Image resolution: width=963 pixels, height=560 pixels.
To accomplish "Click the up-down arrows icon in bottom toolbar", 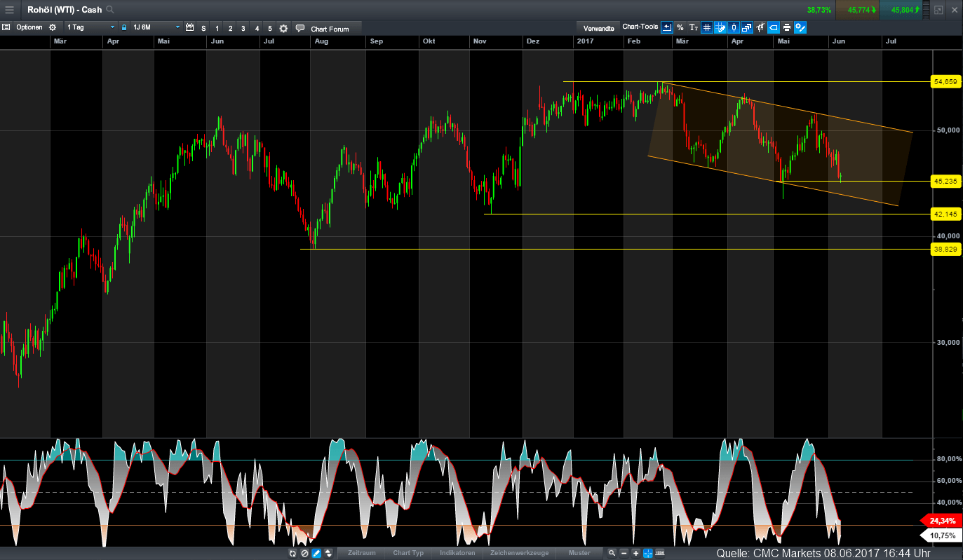I will point(328,553).
